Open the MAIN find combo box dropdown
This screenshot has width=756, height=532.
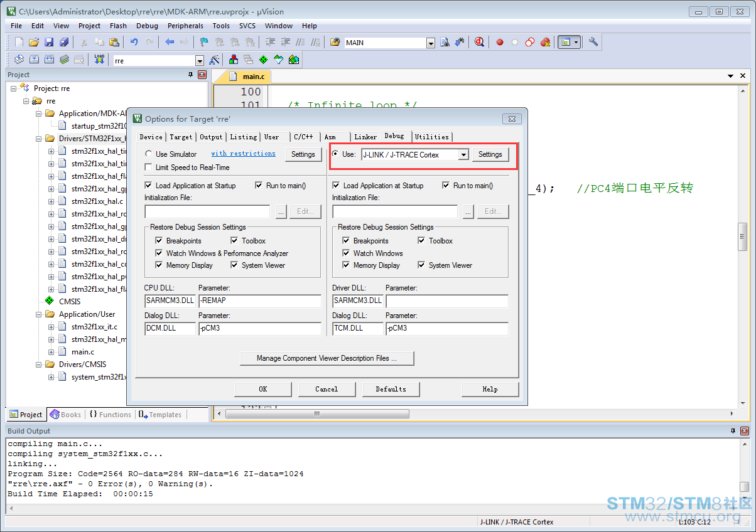[x=431, y=43]
